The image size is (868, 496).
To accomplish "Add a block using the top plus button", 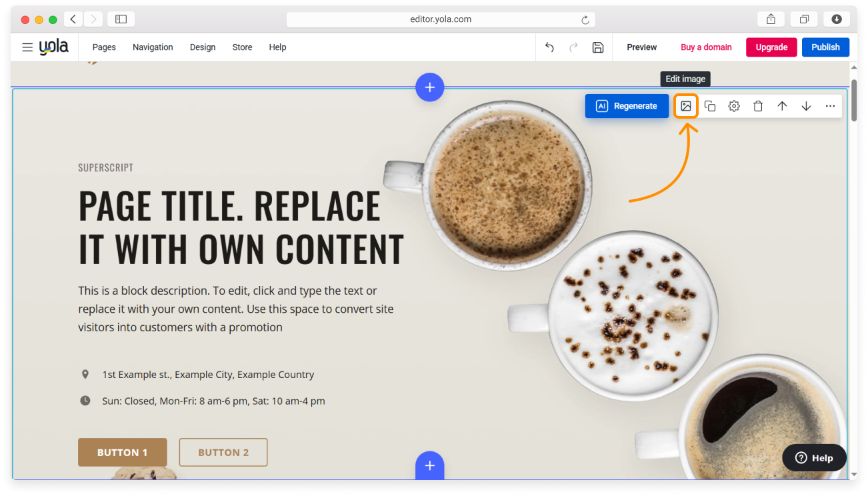I will (430, 87).
